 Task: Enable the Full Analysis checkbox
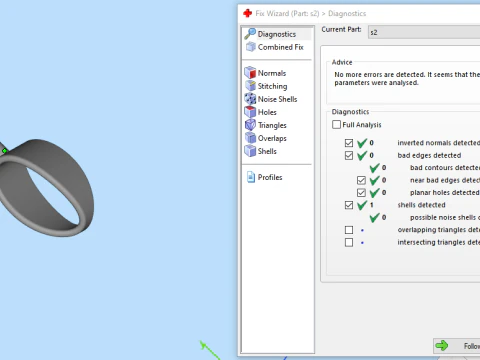coord(336,125)
